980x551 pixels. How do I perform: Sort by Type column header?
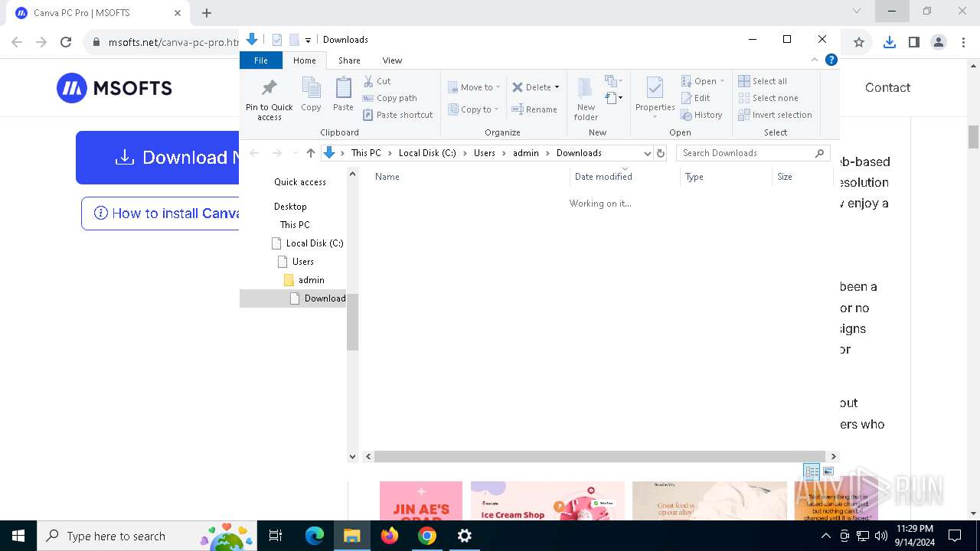pos(726,177)
